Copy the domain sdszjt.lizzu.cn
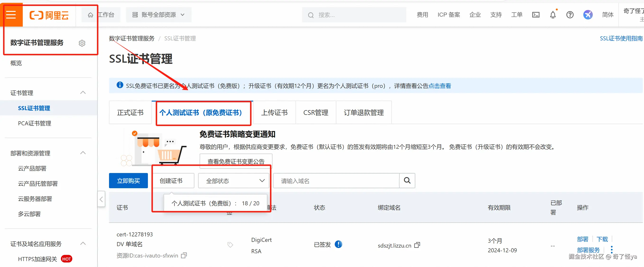Screen dimensions: 644x267 tap(417, 245)
